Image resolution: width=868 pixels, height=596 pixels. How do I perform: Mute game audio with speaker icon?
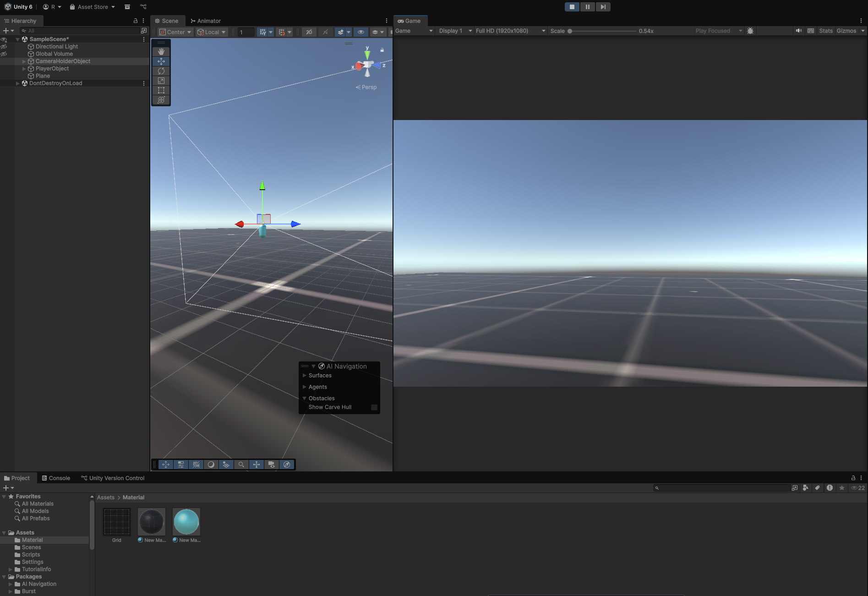pos(798,31)
